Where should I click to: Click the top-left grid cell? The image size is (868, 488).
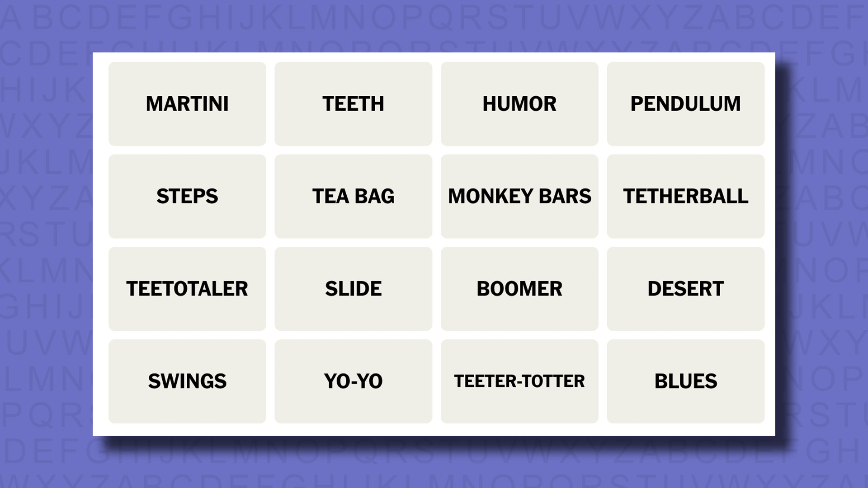click(x=187, y=103)
